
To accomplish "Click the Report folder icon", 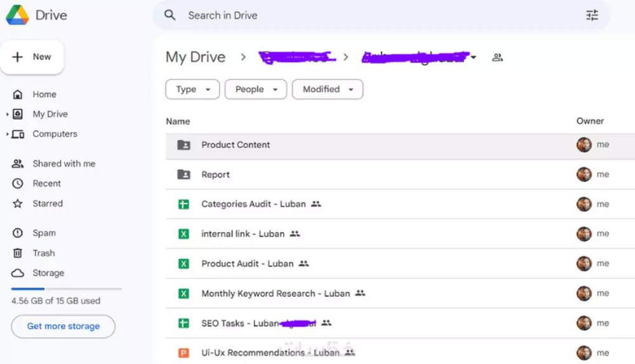I will pyautogui.click(x=184, y=174).
